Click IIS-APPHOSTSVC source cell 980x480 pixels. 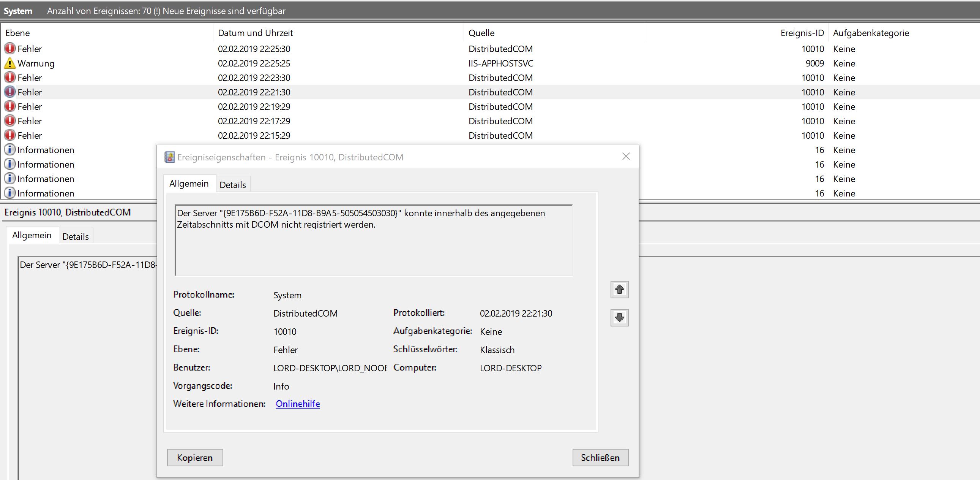tap(501, 63)
